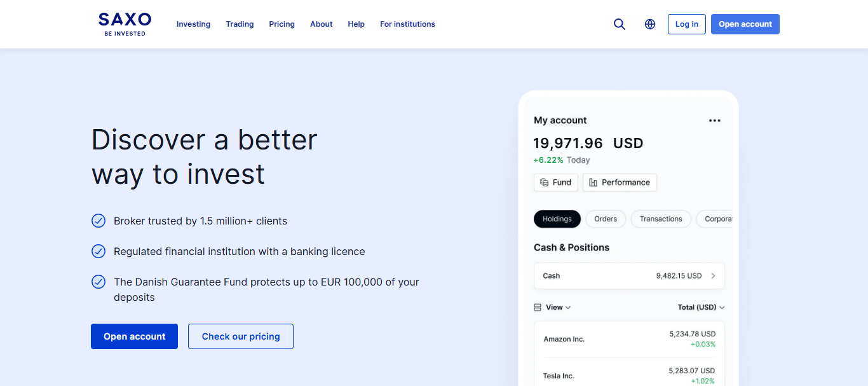Click the checkmark beside Broker trusted
The image size is (868, 386).
(x=98, y=221)
